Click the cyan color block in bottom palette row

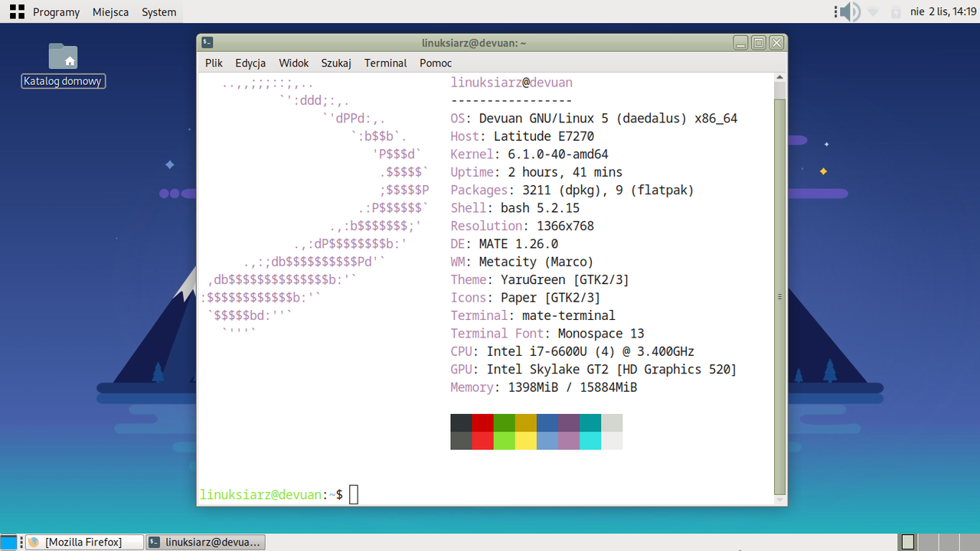point(590,441)
